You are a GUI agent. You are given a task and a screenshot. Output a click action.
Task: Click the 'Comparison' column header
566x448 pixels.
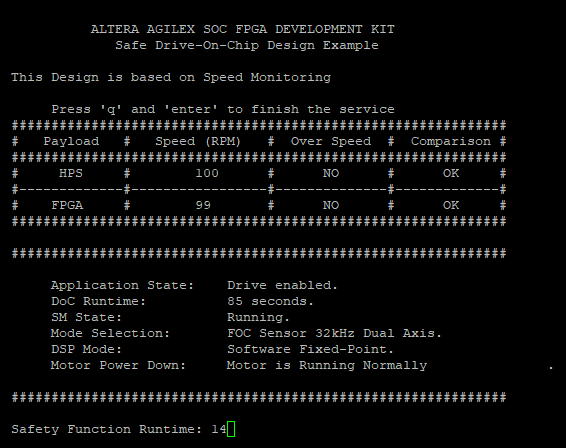(x=451, y=142)
